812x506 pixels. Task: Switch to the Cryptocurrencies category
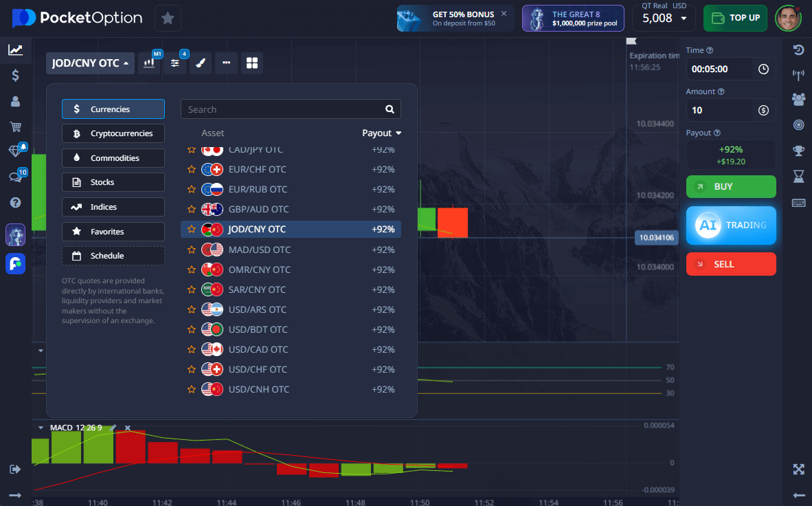pyautogui.click(x=113, y=133)
